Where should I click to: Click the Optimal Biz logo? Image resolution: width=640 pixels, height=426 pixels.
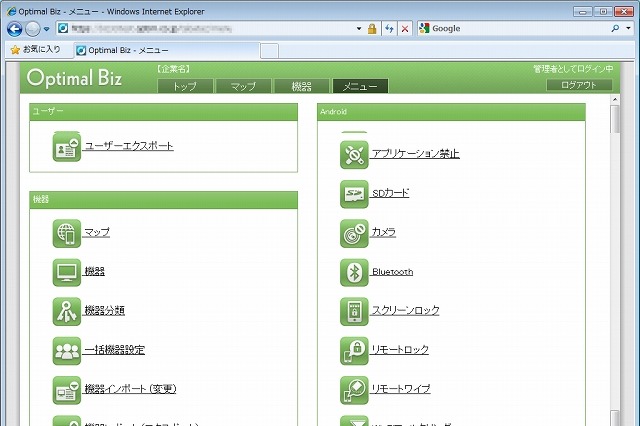tap(74, 78)
